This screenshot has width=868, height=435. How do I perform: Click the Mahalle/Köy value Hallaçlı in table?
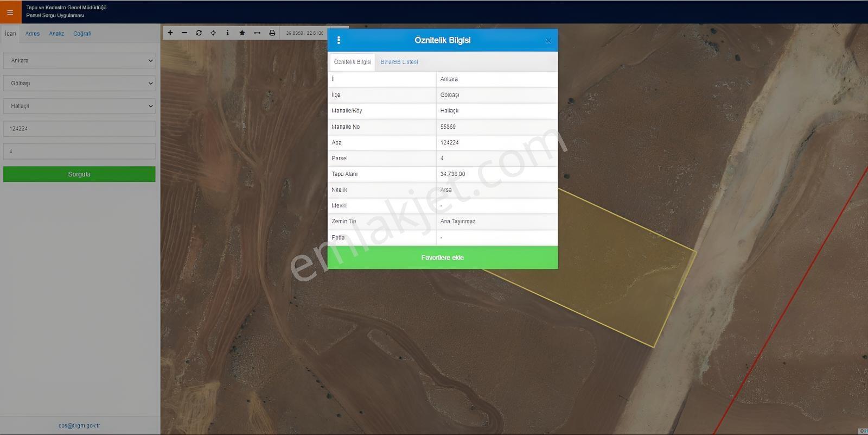click(x=449, y=111)
